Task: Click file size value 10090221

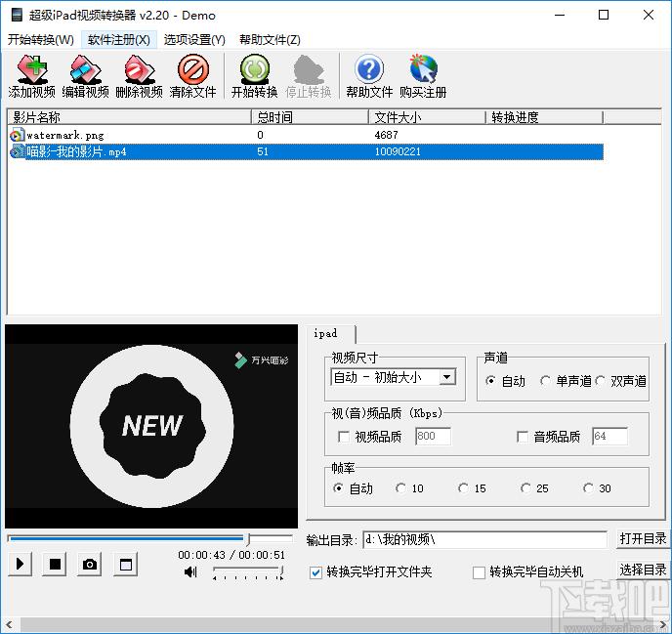Action: (398, 151)
